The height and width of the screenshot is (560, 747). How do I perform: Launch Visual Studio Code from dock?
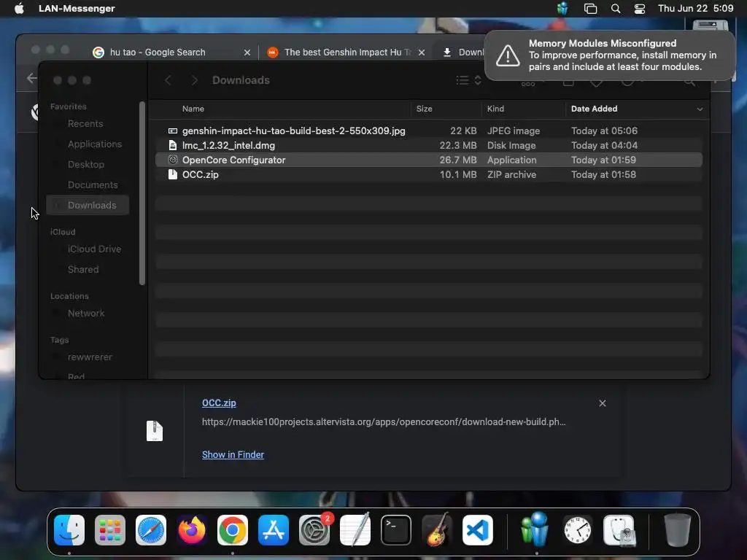pos(478,530)
